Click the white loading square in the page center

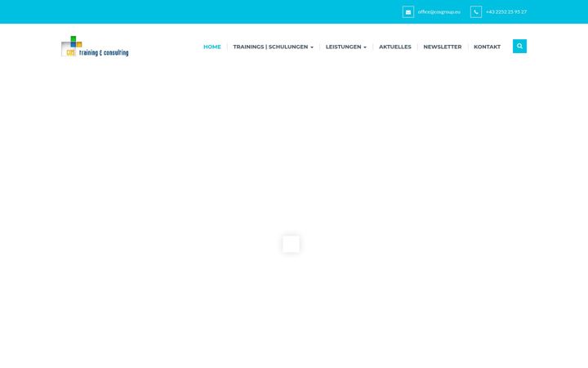pyautogui.click(x=291, y=244)
